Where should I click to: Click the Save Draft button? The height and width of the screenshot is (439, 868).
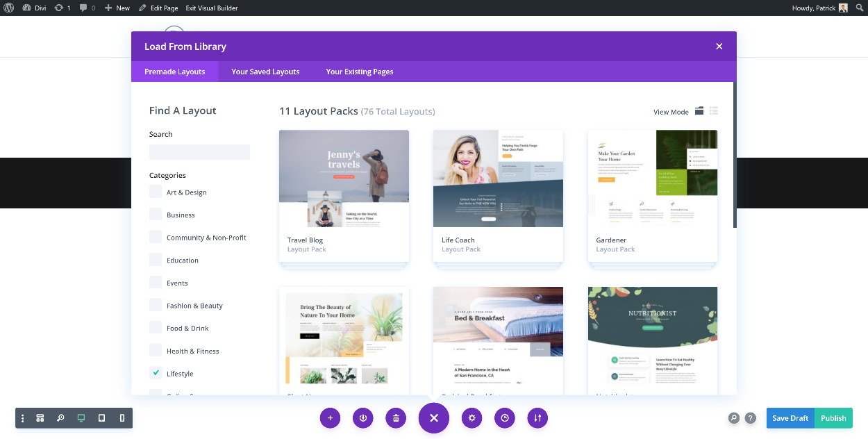pos(790,418)
